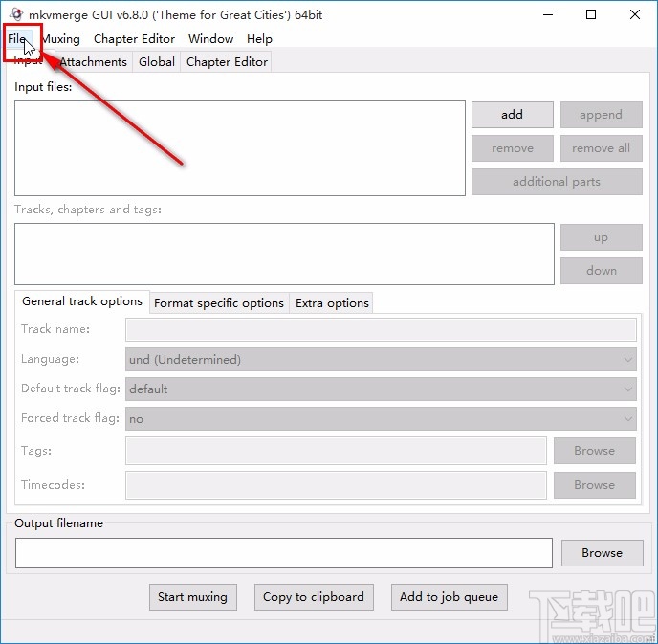
Task: Minimize the mkvmerge GUI window
Action: (548, 14)
